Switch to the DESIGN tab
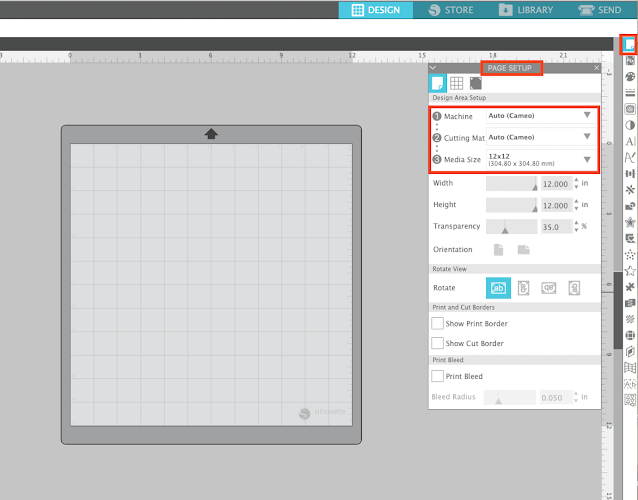The width and height of the screenshot is (638, 500). (x=376, y=10)
